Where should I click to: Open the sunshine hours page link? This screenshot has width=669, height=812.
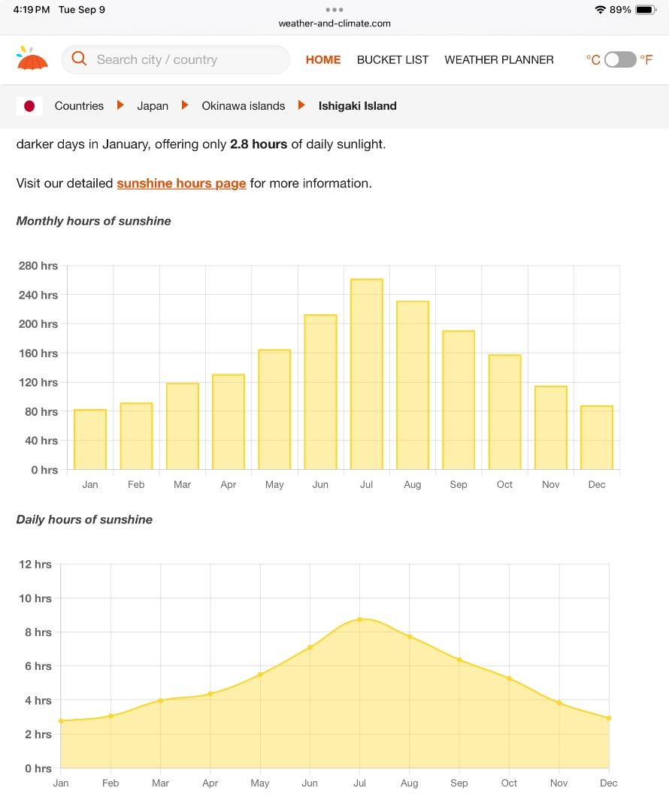coord(181,183)
